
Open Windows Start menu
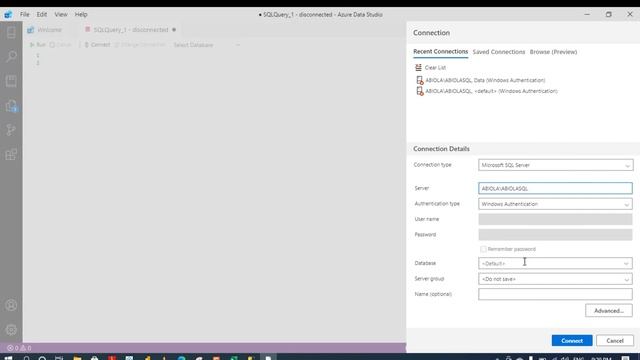coord(8,358)
